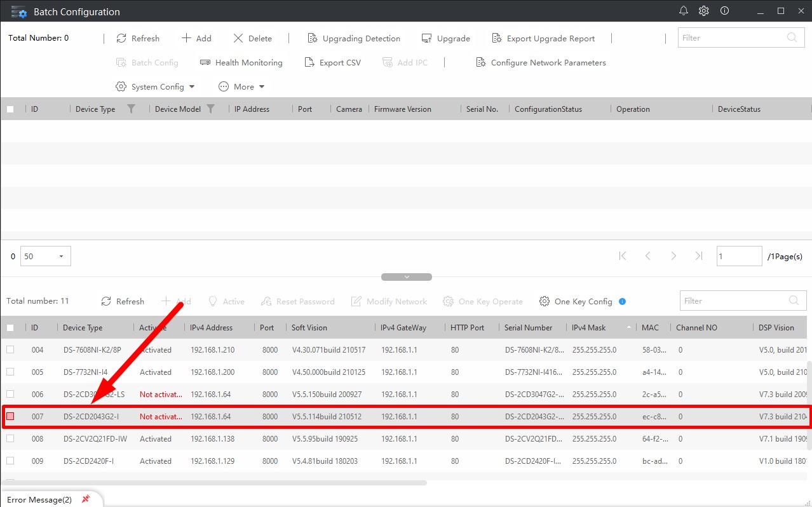Pin the Error Message panel
This screenshot has width=812, height=507.
86,499
